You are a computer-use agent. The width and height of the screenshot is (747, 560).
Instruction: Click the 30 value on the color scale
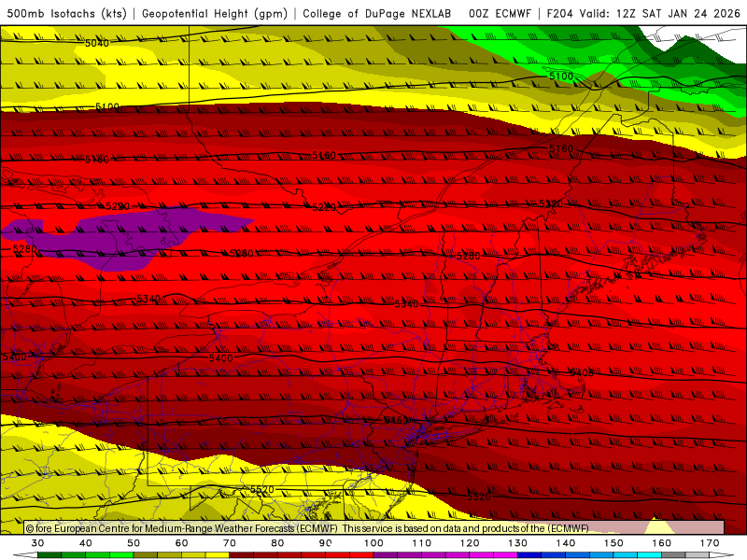point(37,543)
